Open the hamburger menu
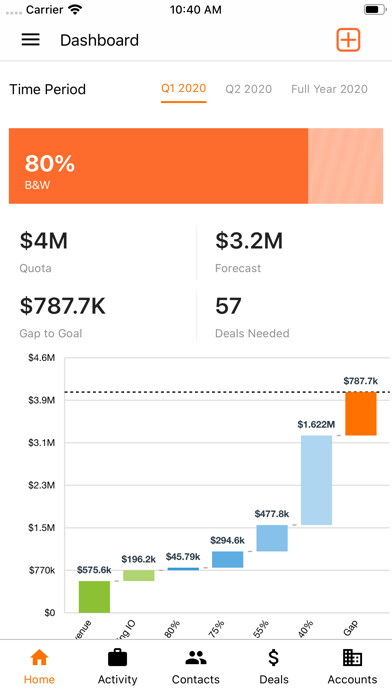 [x=31, y=40]
